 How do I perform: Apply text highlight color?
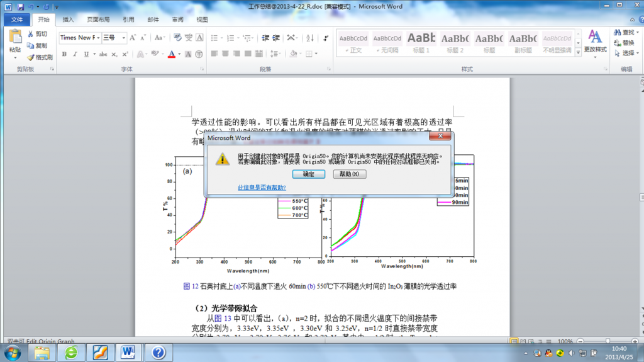tap(155, 54)
